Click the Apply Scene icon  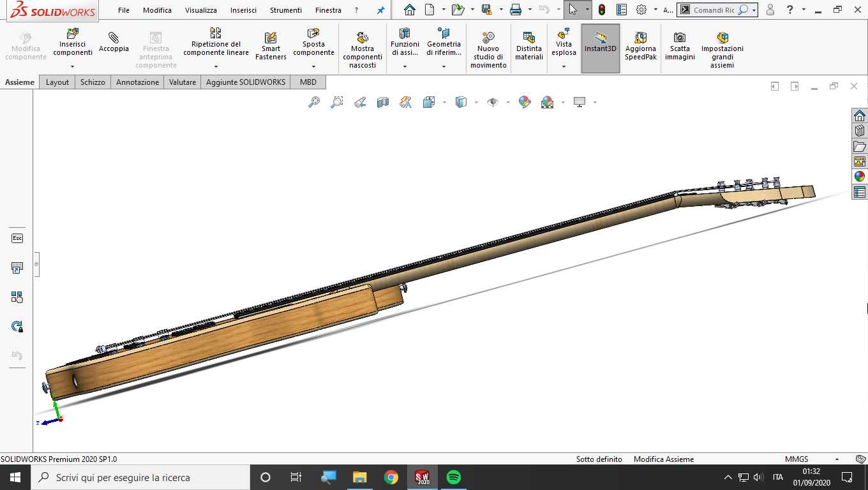548,102
